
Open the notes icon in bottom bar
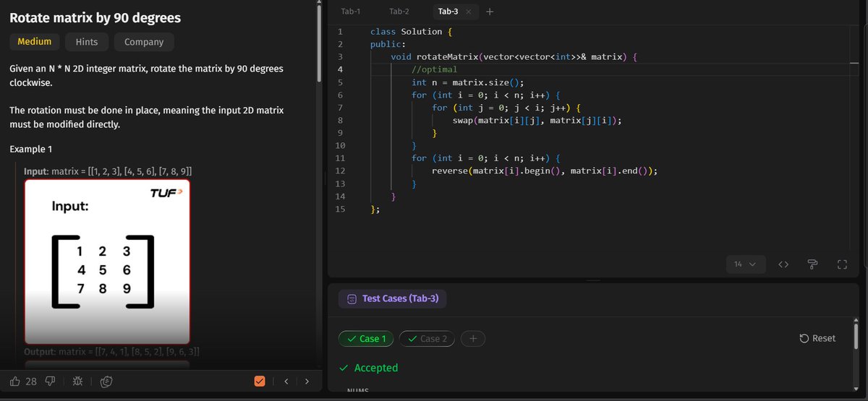[x=106, y=381]
